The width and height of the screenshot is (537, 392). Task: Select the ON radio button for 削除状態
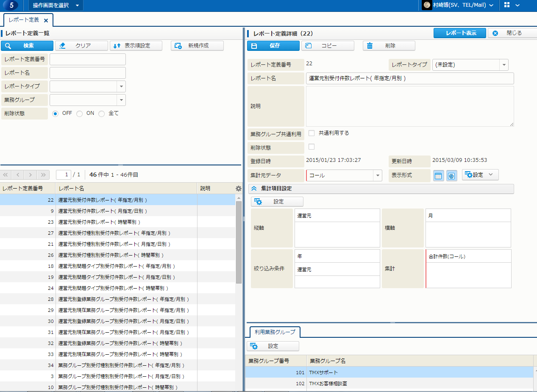click(79, 114)
